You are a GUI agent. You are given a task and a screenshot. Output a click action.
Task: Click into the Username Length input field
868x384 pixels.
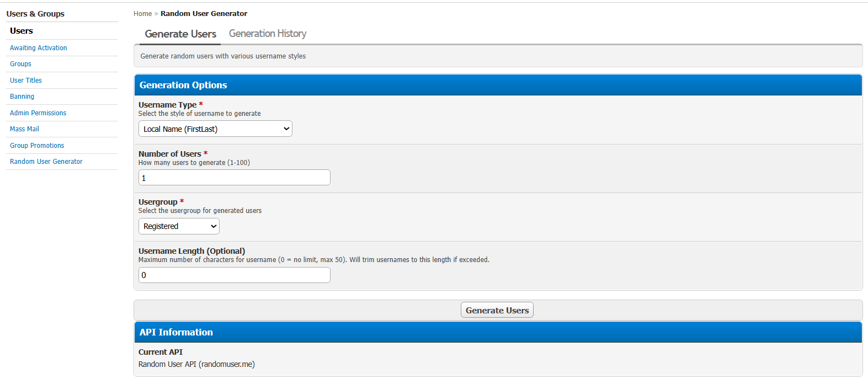click(234, 275)
